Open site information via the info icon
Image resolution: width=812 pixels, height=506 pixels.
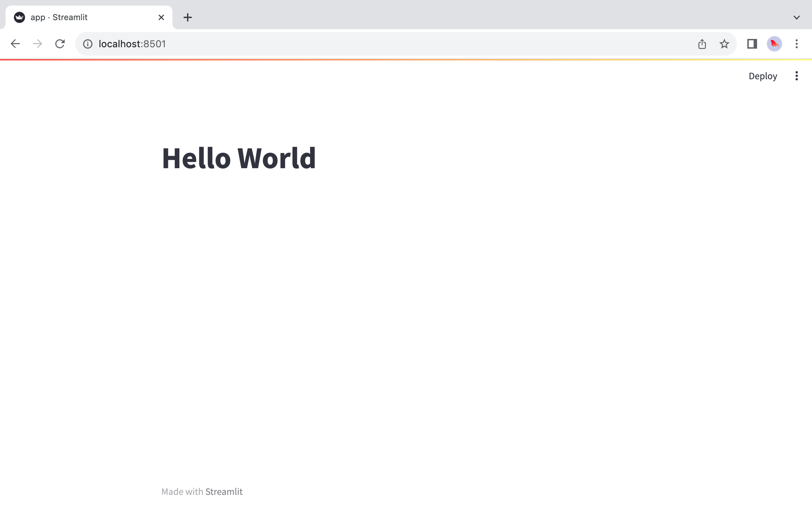(x=87, y=44)
